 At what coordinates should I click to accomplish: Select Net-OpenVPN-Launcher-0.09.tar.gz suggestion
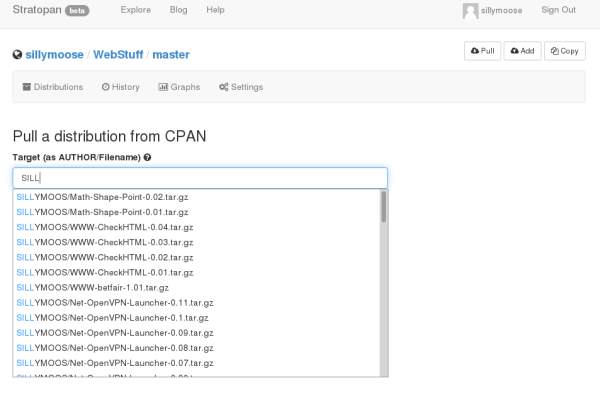pyautogui.click(x=197, y=333)
